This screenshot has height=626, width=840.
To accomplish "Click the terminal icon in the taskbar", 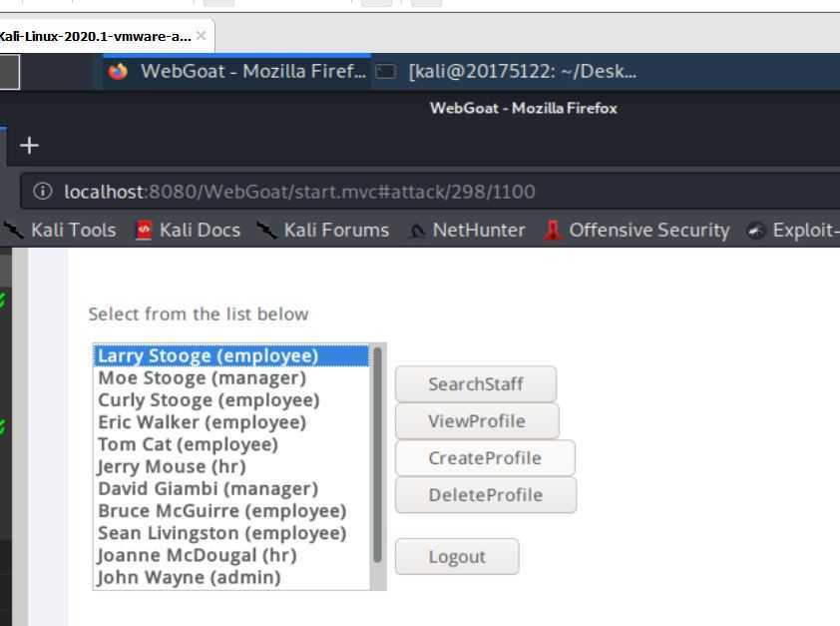I will [x=385, y=72].
